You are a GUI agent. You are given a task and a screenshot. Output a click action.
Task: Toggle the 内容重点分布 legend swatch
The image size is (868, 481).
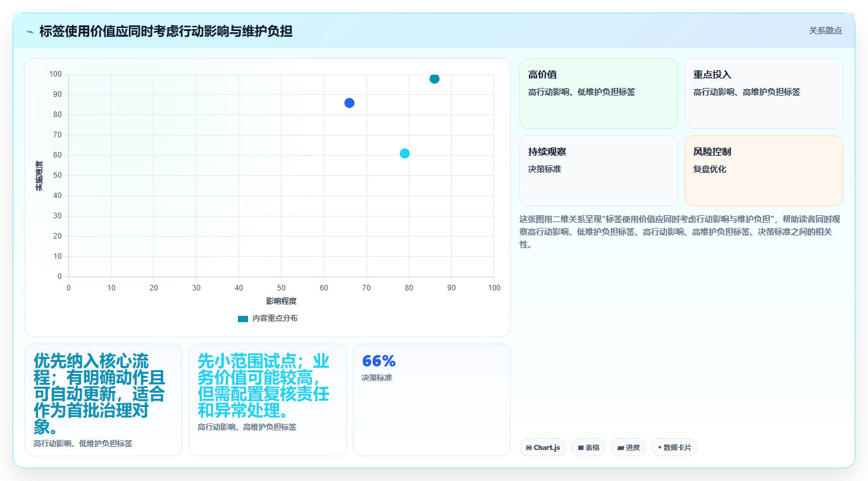243,318
